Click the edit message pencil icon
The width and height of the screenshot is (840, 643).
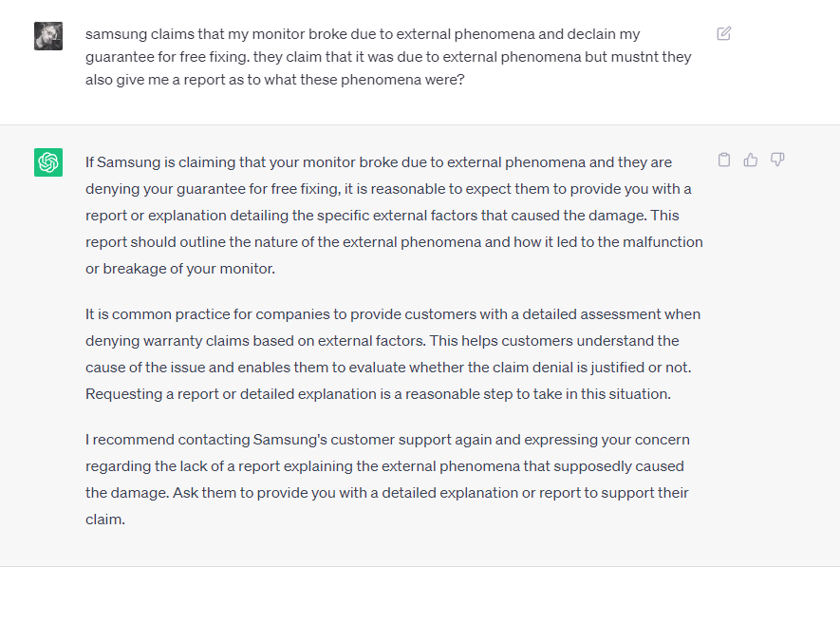pos(724,33)
